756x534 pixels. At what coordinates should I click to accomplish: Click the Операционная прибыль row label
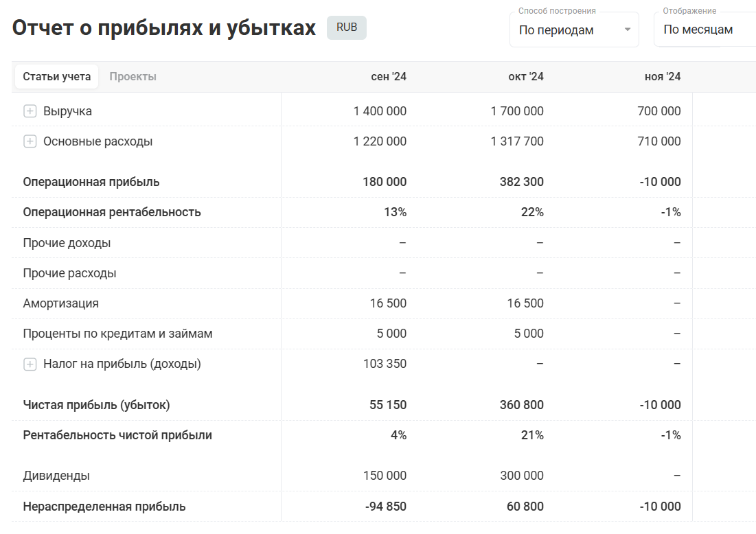[91, 182]
